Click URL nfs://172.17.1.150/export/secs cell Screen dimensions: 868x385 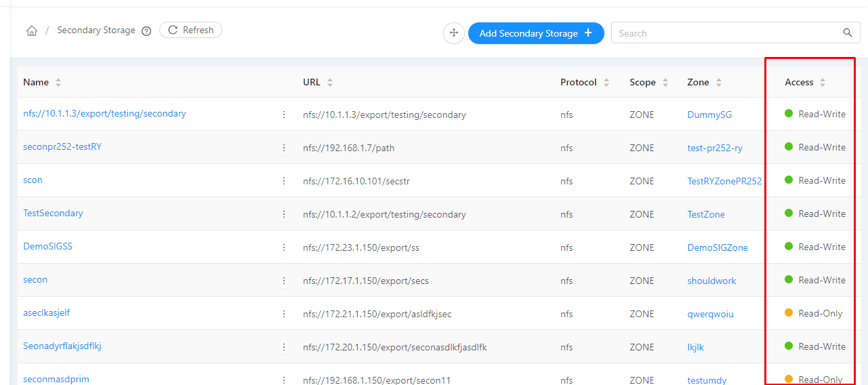click(366, 281)
